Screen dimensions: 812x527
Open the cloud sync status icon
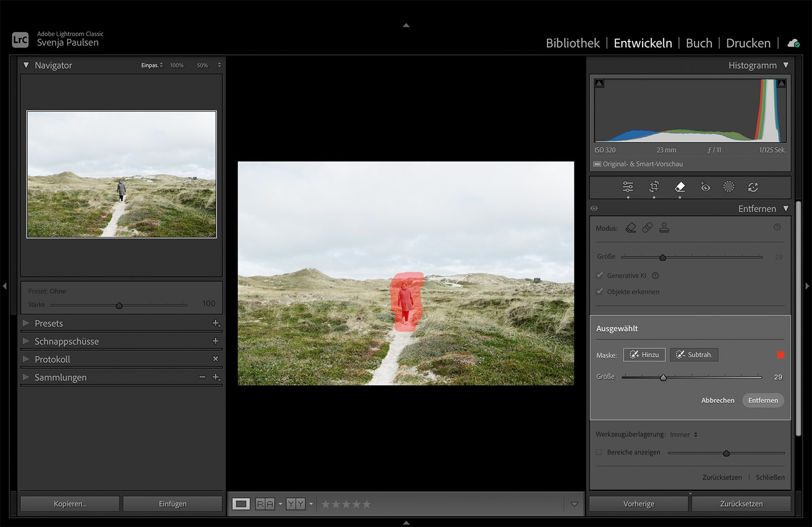[793, 43]
